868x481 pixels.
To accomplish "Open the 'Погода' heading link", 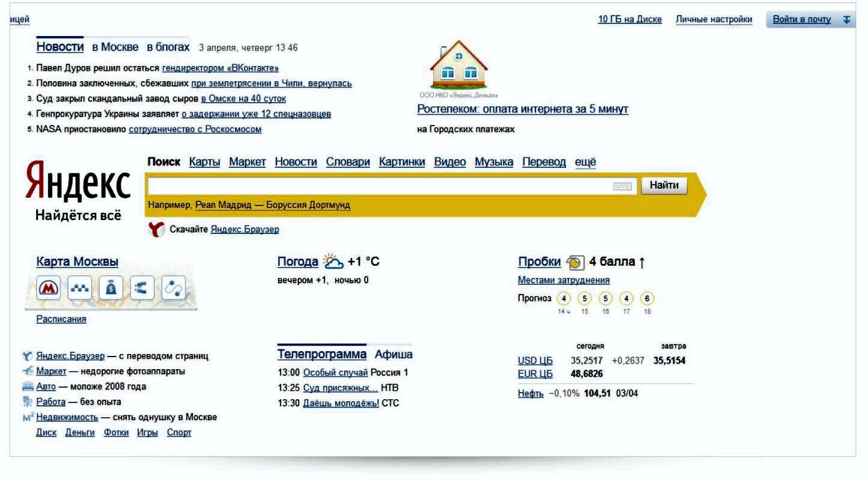I will tap(298, 262).
